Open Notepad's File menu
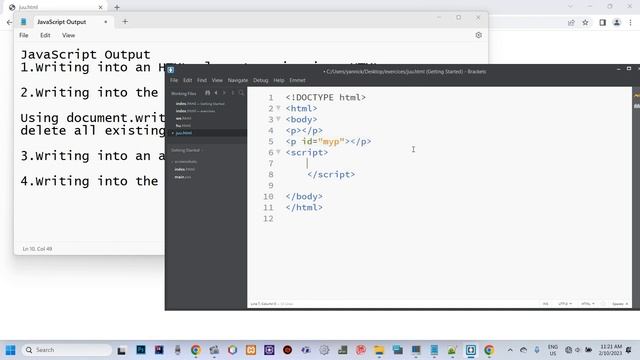 click(x=24, y=36)
